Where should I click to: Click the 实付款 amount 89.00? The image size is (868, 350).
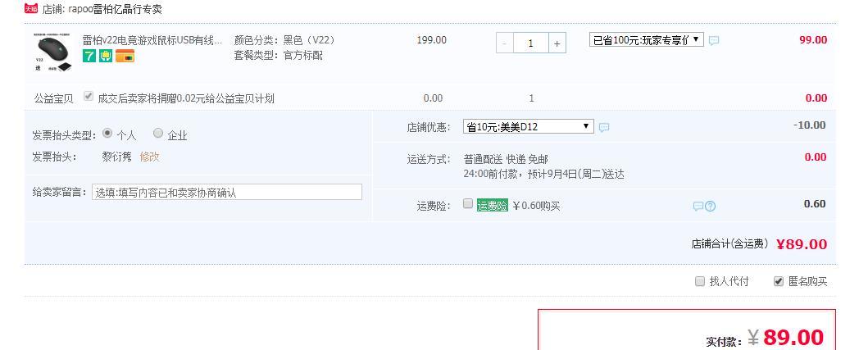793,337
